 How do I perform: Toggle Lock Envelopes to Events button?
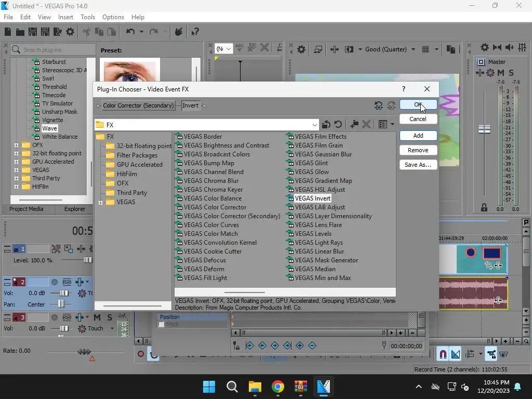tap(491, 354)
